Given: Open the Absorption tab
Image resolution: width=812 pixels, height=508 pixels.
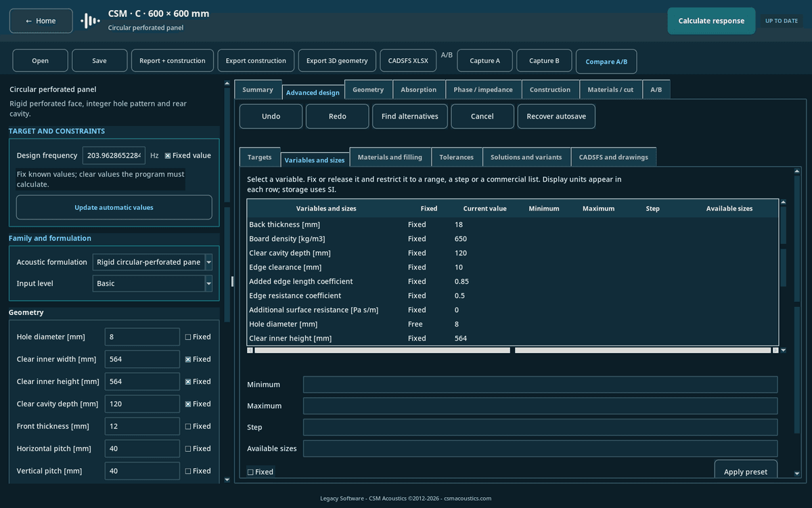Looking at the screenshot, I should tap(418, 89).
